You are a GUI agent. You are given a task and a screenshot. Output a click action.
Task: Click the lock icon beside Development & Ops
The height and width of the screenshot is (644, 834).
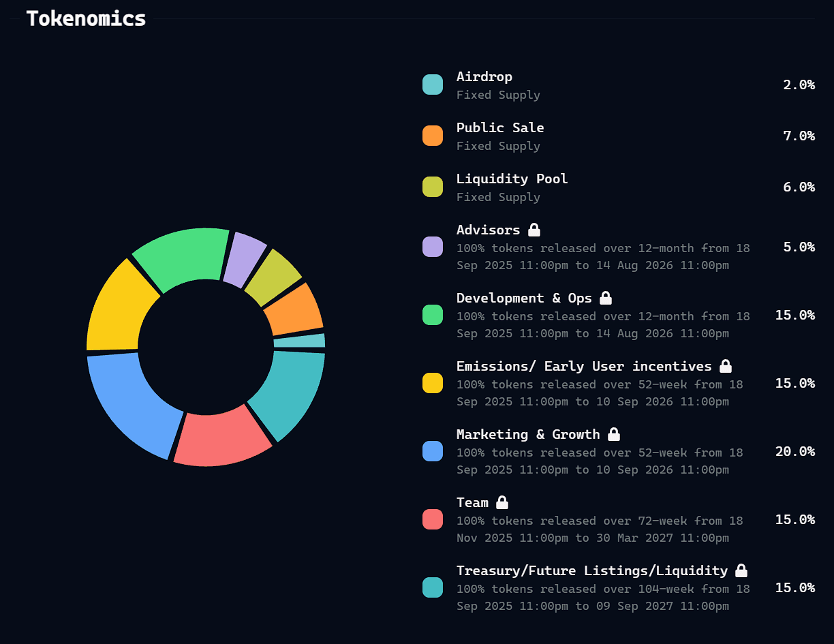606,298
